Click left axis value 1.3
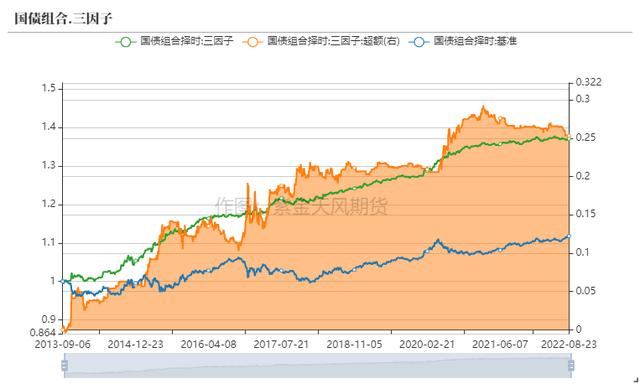The height and width of the screenshot is (384, 640). pyautogui.click(x=49, y=166)
